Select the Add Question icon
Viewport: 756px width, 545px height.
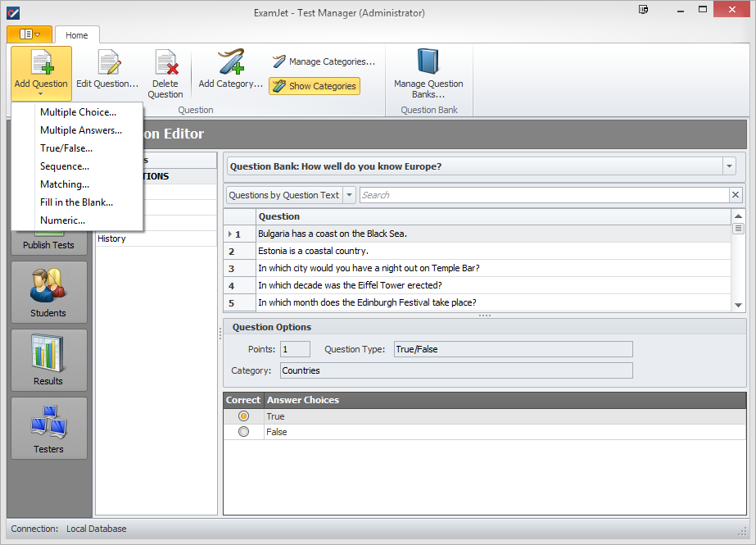point(40,63)
